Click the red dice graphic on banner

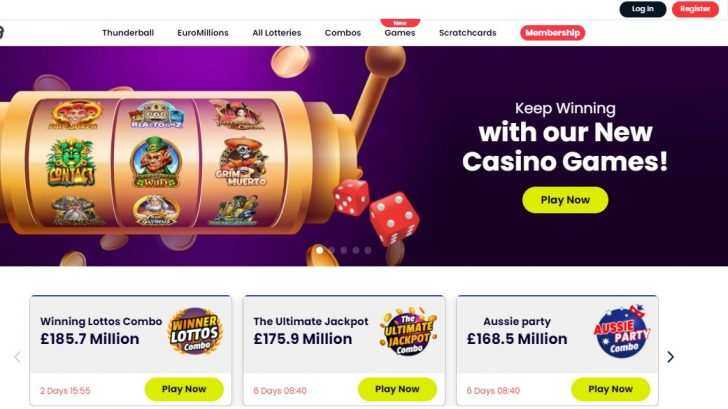click(377, 211)
